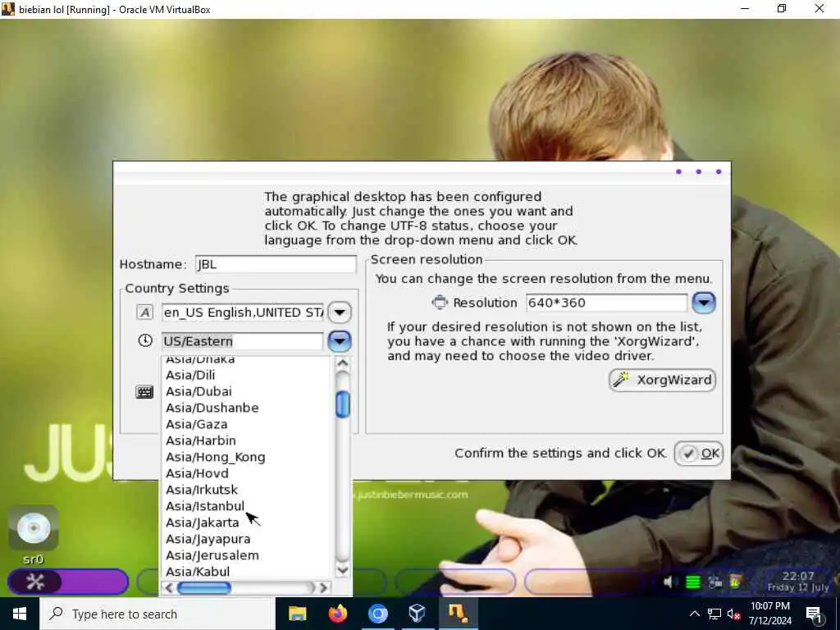Open the blue circular browser taskbar icon
The width and height of the screenshot is (840, 630).
377,614
